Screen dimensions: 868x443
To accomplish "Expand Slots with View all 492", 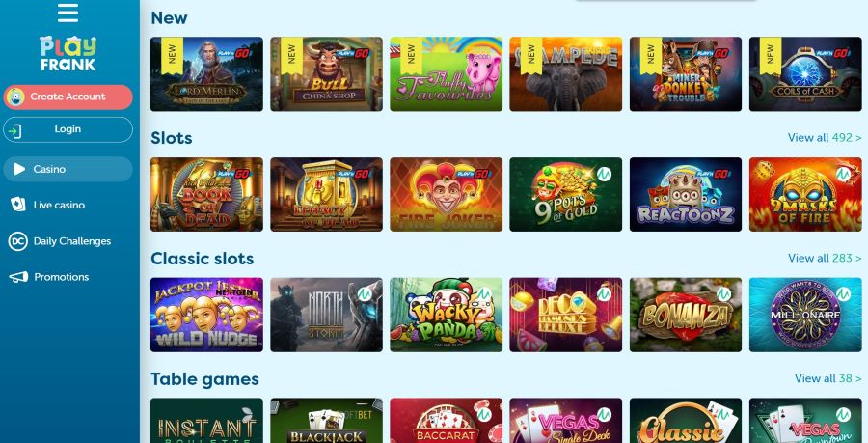I will click(x=825, y=137).
